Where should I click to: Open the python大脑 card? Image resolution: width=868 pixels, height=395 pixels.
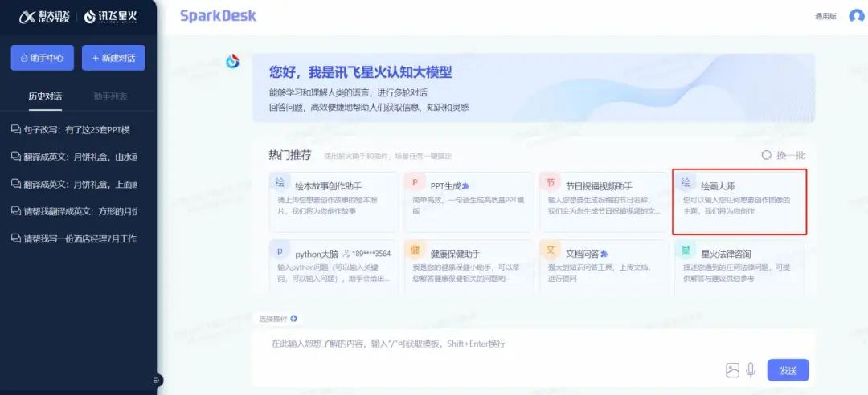click(334, 267)
